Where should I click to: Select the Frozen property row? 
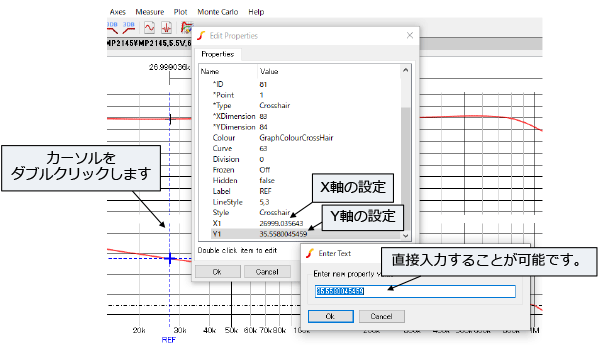click(305, 169)
